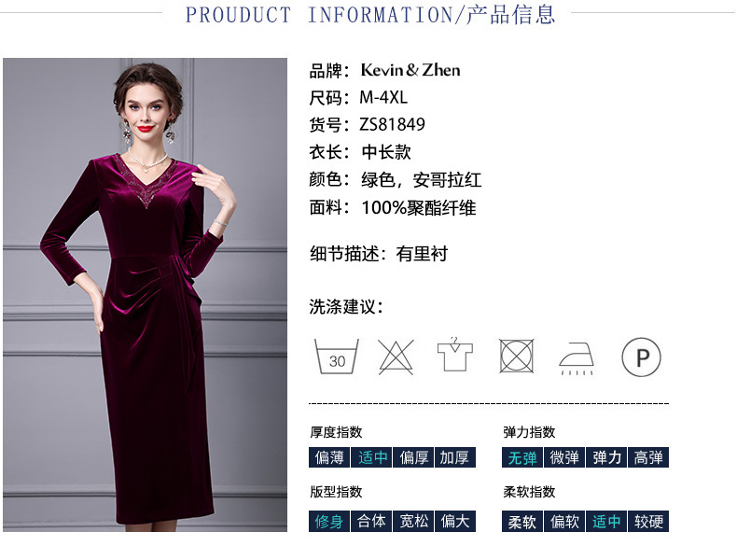737x560 pixels.
Task: Click the 微弹 elasticity box
Action: 564,457
